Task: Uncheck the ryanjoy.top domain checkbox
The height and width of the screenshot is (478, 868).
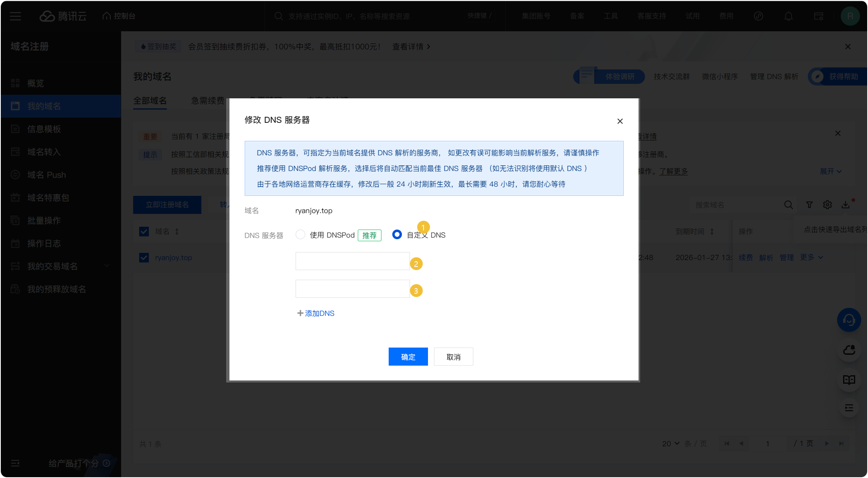Action: point(144,257)
